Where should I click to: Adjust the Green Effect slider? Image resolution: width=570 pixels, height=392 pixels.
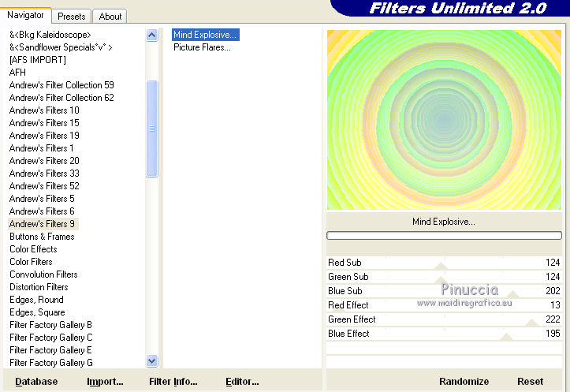pyautogui.click(x=444, y=319)
